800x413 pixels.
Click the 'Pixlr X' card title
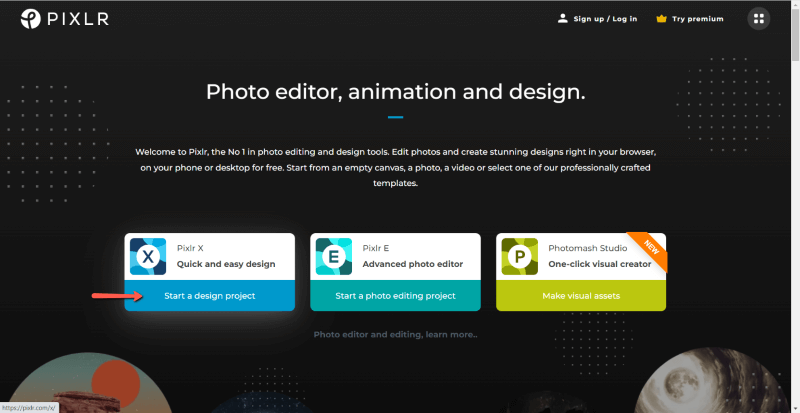coord(190,248)
